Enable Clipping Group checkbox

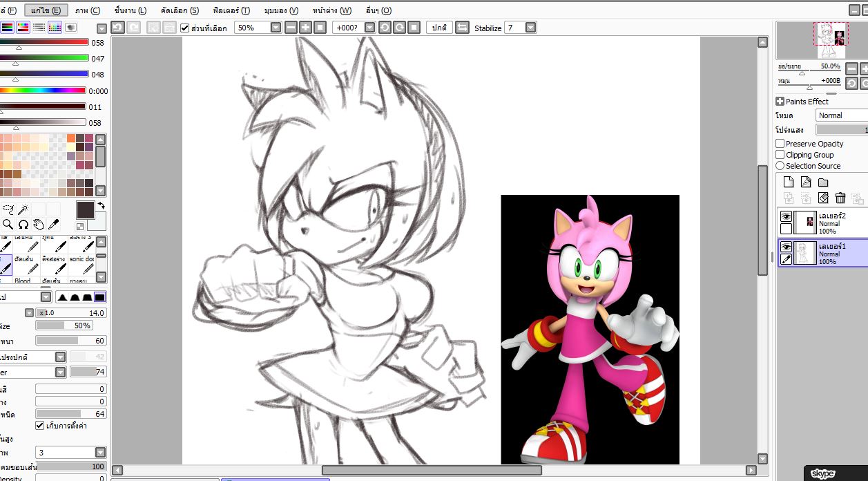[x=780, y=155]
